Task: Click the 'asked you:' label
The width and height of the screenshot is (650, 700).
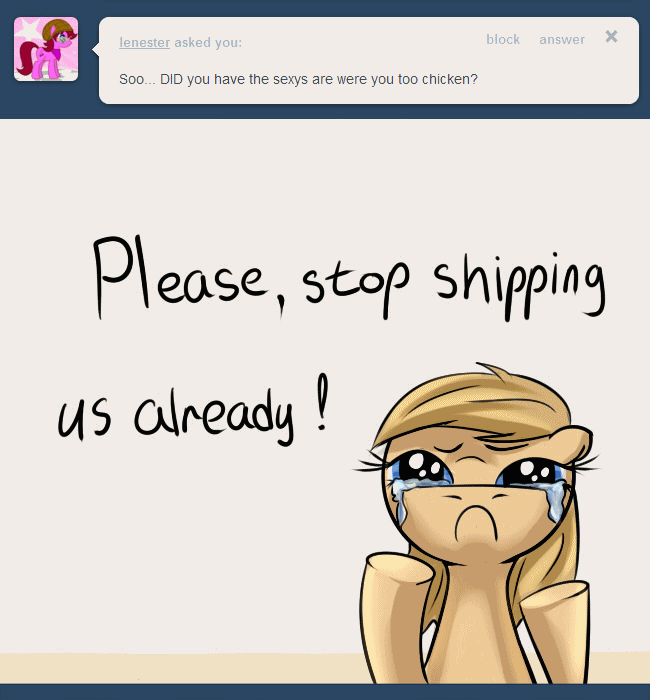Action: tap(208, 42)
